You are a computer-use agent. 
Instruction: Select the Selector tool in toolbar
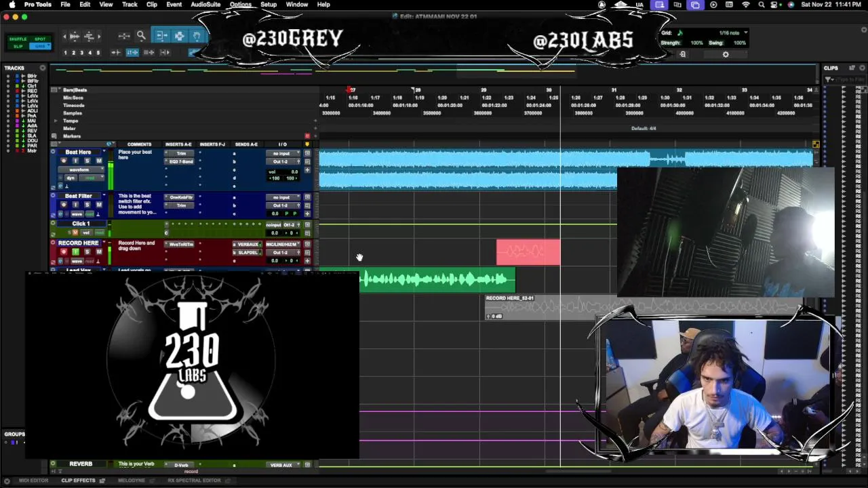click(180, 35)
